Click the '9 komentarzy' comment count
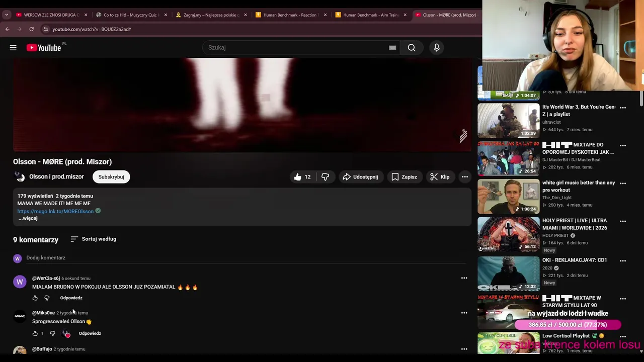This screenshot has height=362, width=644. pos(36,240)
